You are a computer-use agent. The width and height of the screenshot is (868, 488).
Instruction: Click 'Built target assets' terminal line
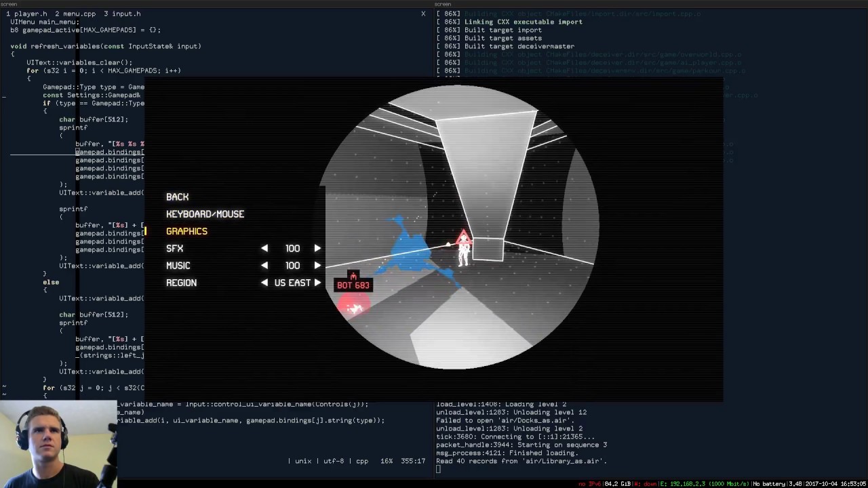[489, 38]
